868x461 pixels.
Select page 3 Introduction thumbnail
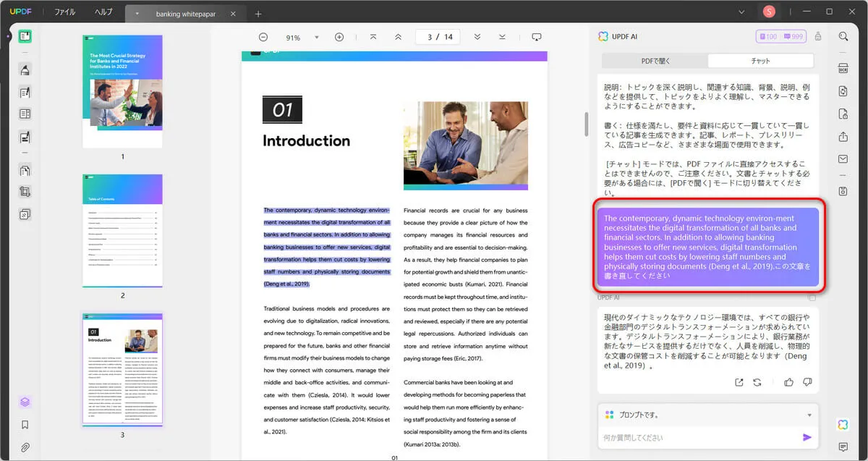(x=122, y=369)
